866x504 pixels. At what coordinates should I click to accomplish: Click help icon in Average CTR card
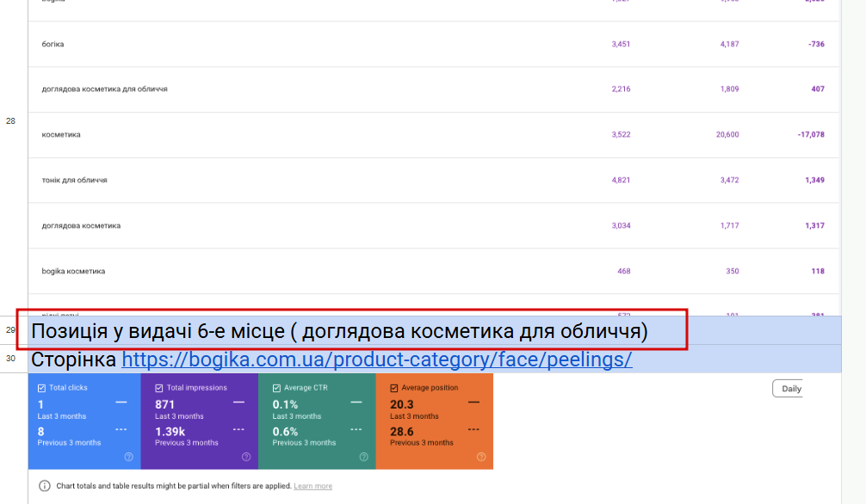tap(364, 457)
